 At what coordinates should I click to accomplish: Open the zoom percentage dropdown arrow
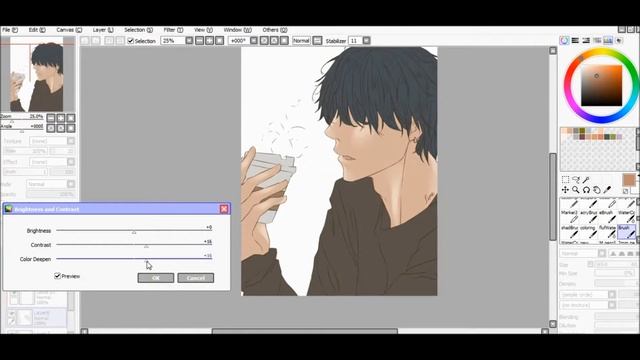tap(189, 40)
